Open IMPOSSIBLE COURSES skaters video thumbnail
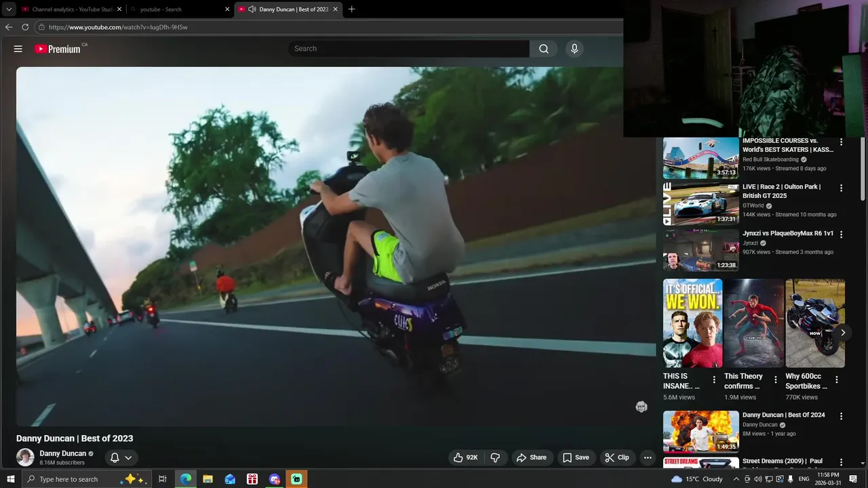Viewport: 868px width, 488px height. point(701,158)
